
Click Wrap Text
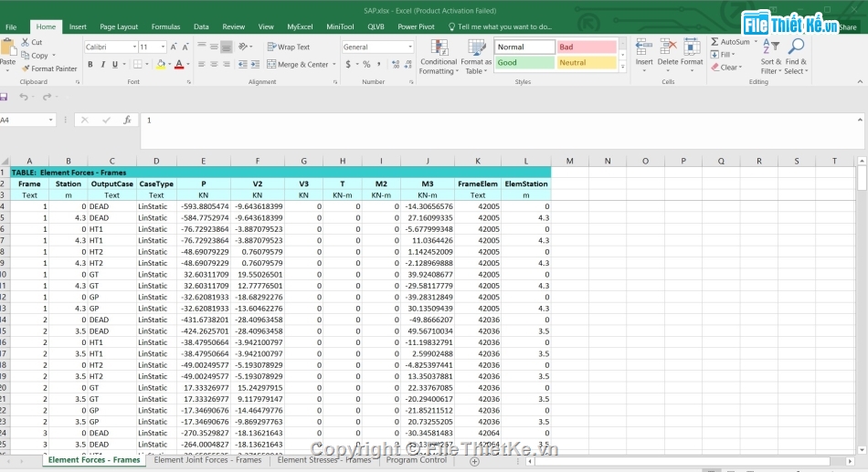(x=289, y=47)
